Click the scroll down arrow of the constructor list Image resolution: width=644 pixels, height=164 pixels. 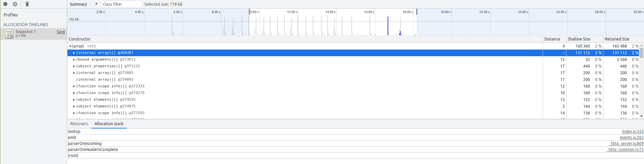click(641, 116)
